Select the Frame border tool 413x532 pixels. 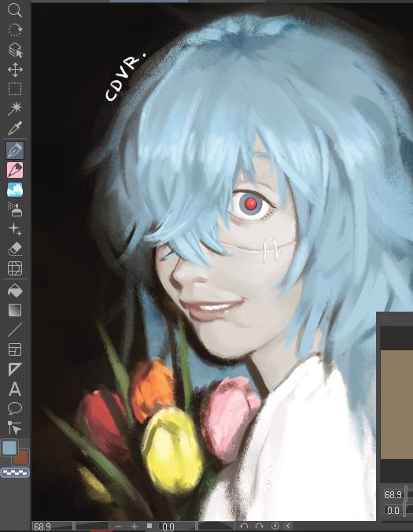(15, 349)
